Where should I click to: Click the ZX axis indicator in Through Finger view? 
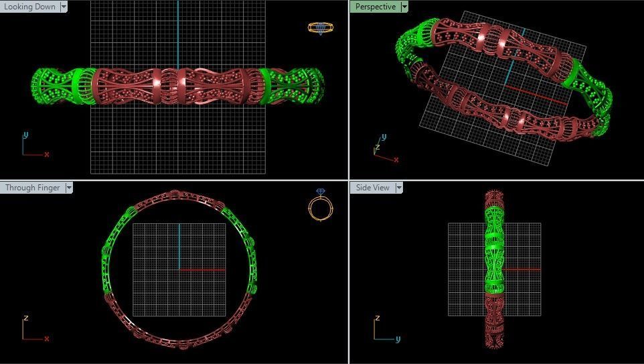point(35,328)
